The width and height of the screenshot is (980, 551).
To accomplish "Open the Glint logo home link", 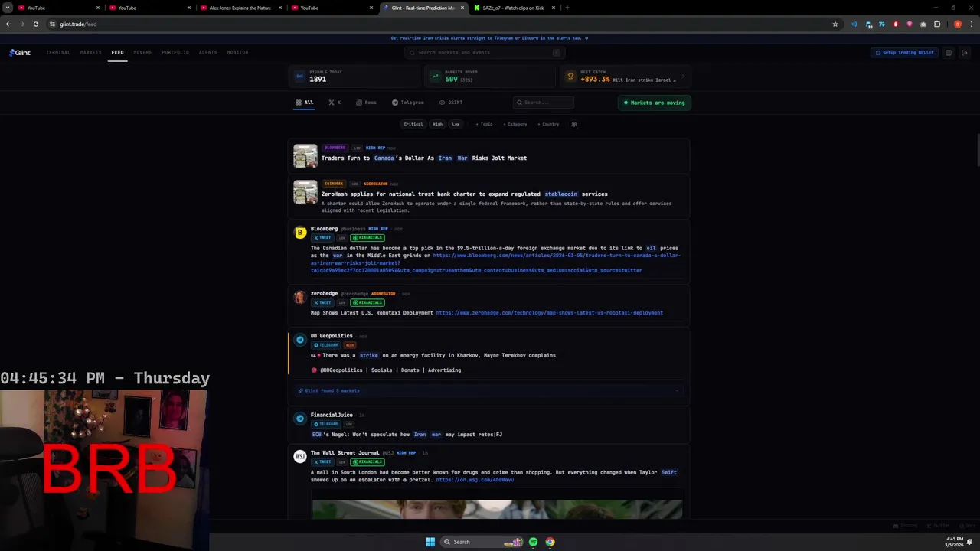I will [20, 53].
